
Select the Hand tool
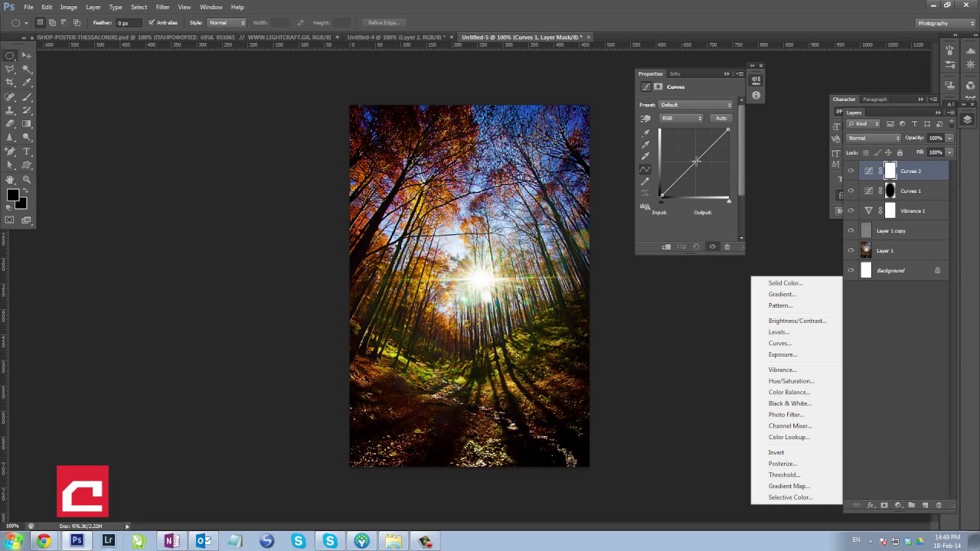[x=11, y=179]
